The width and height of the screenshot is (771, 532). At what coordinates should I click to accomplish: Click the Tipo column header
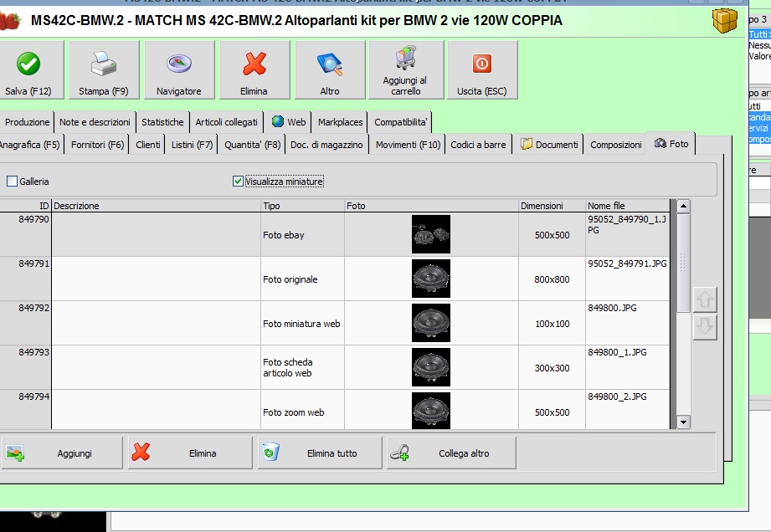pos(302,206)
